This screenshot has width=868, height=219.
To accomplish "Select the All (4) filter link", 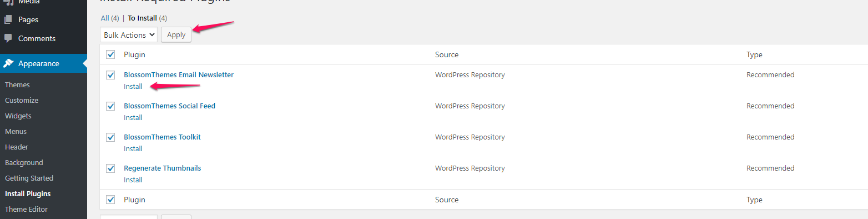I will coord(110,18).
